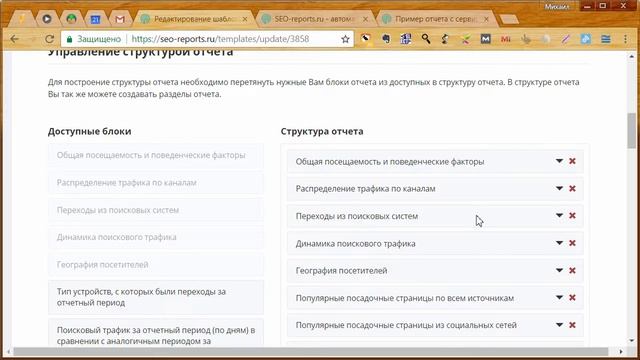Image resolution: width=640 pixels, height=360 pixels.
Task: Delete Популярные посадочные страницы по всем источникам
Action: point(572,298)
